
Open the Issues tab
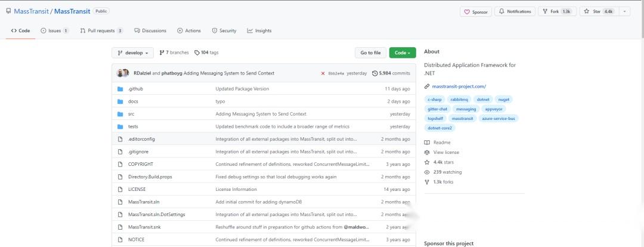click(55, 31)
